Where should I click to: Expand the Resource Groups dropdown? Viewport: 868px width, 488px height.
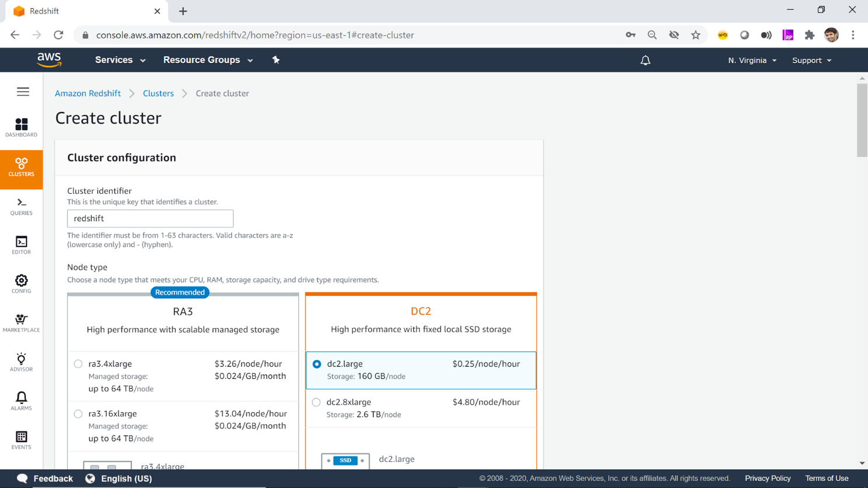pyautogui.click(x=208, y=60)
